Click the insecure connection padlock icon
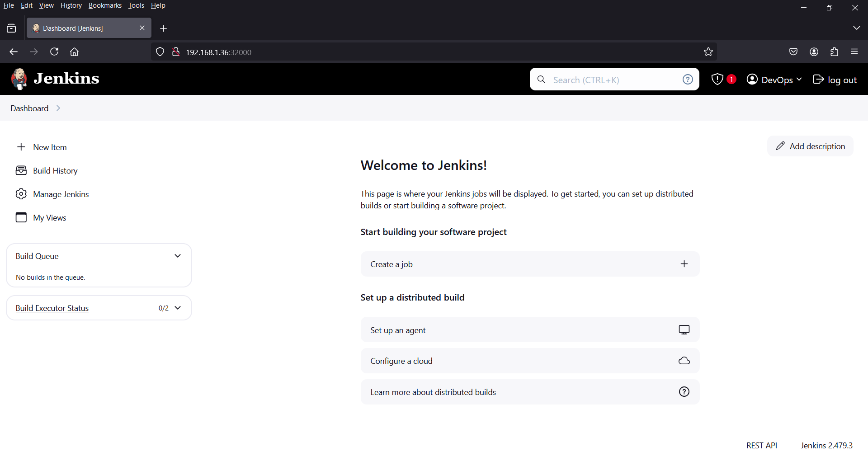This screenshot has height=461, width=868. click(x=176, y=52)
